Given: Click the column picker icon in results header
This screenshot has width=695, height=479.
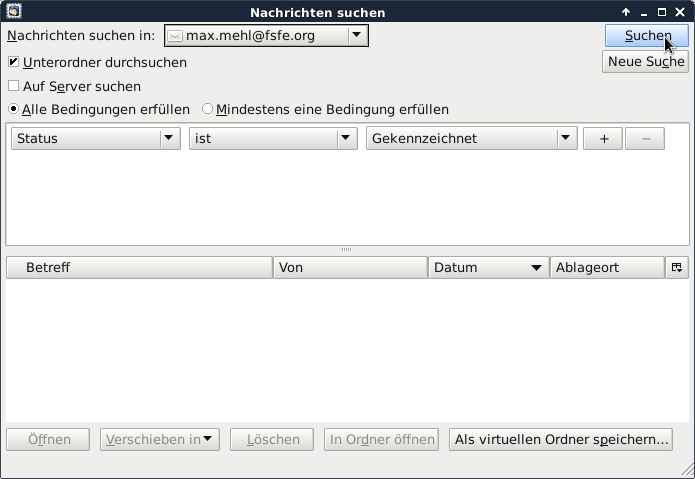Looking at the screenshot, I should click(677, 268).
